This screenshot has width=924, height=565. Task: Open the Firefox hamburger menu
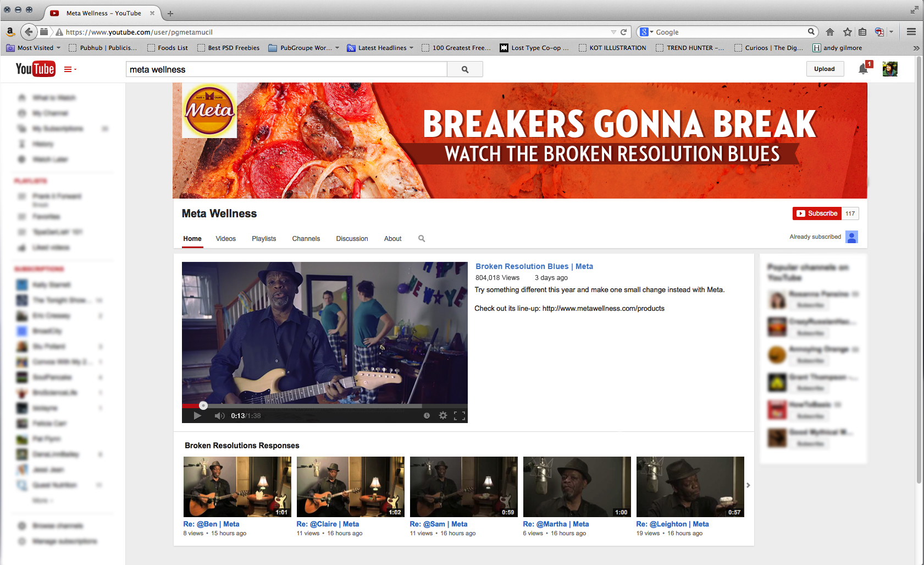(911, 32)
